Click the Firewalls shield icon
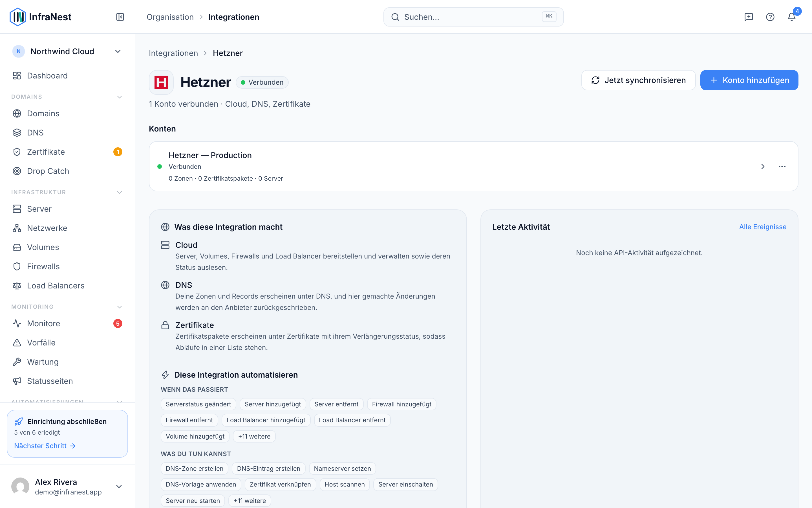This screenshot has width=812, height=508. click(17, 266)
